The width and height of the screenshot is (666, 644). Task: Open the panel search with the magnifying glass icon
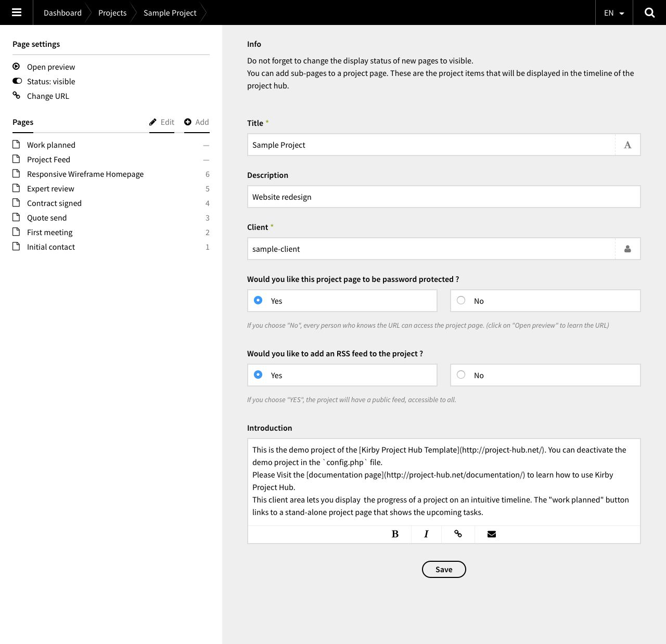point(649,12)
